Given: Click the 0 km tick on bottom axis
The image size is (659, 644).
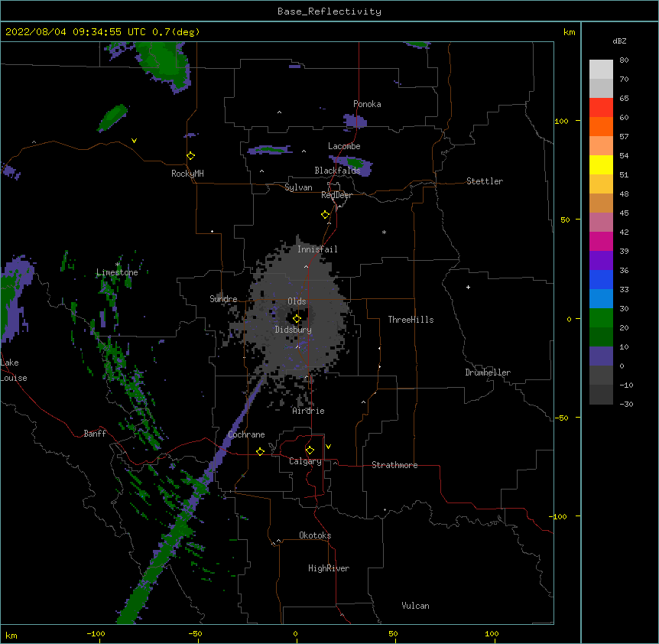Looking at the screenshot, I should [x=295, y=633].
